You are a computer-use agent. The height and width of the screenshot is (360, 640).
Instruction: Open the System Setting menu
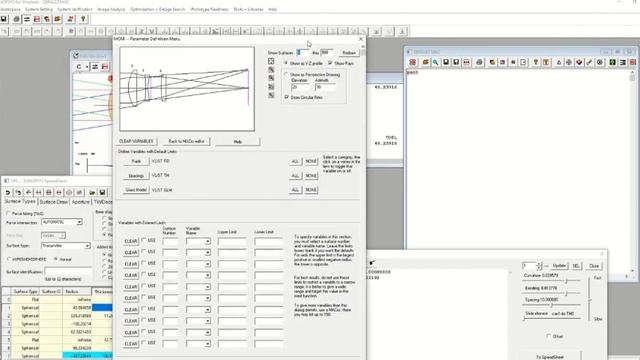[39, 9]
